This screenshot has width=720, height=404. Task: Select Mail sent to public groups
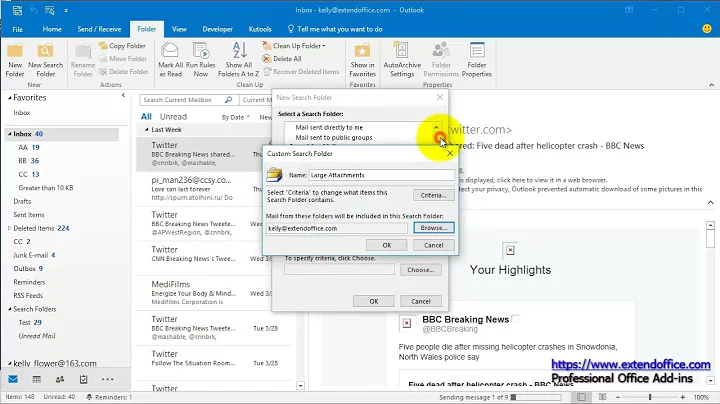coord(334,137)
